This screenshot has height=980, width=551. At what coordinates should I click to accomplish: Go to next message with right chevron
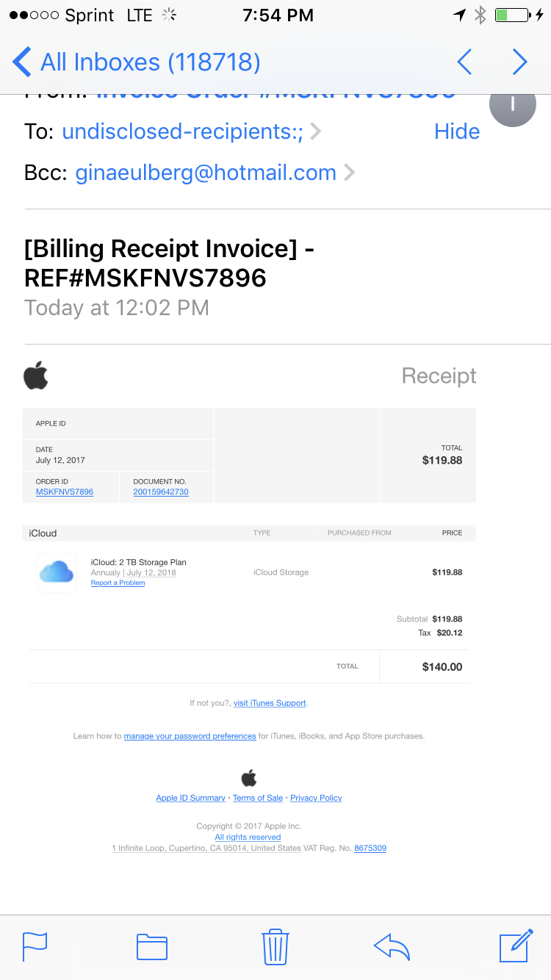coord(519,62)
